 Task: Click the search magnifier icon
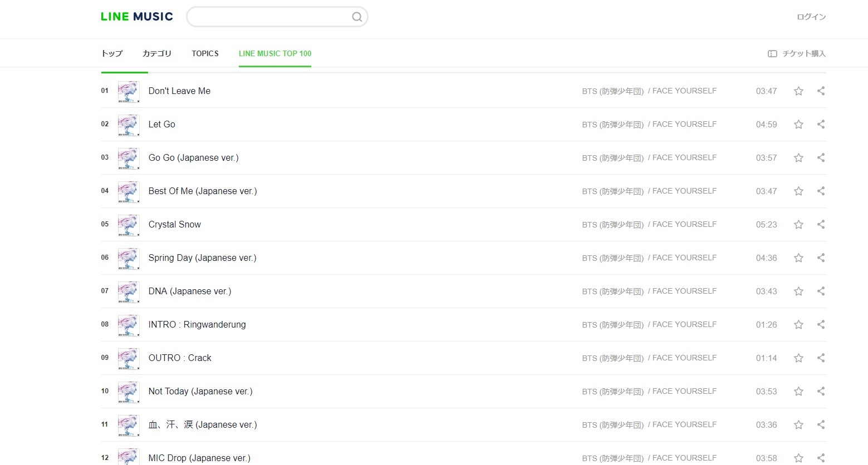click(x=357, y=17)
